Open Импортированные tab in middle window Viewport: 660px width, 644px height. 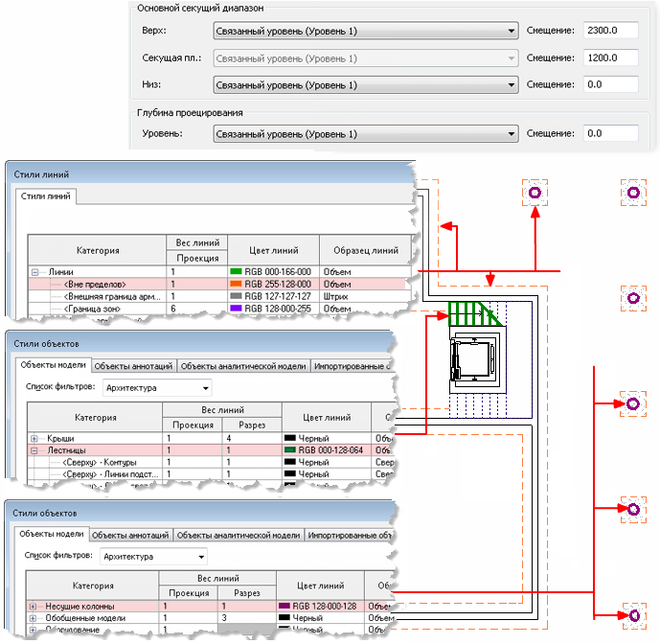click(x=352, y=366)
